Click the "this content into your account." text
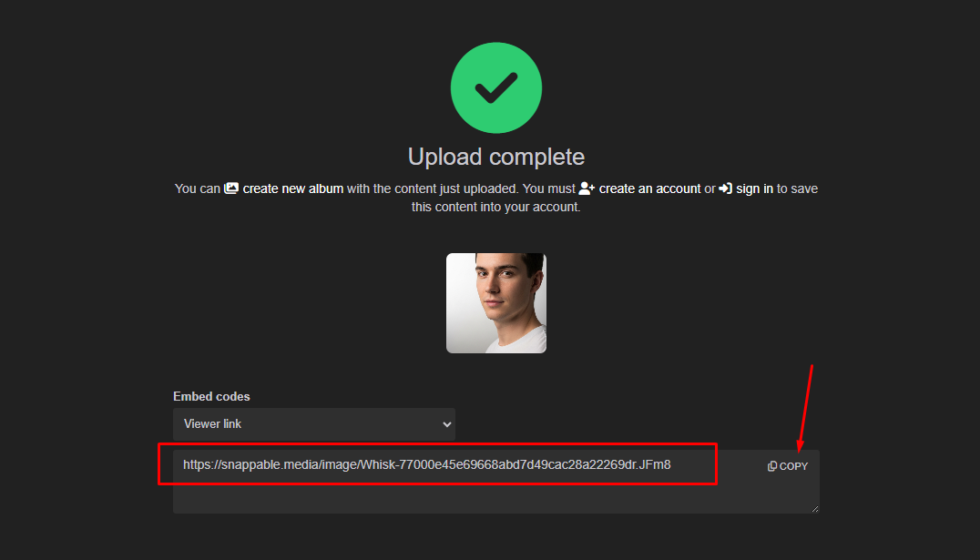Screen dimensions: 980x560 [x=495, y=207]
